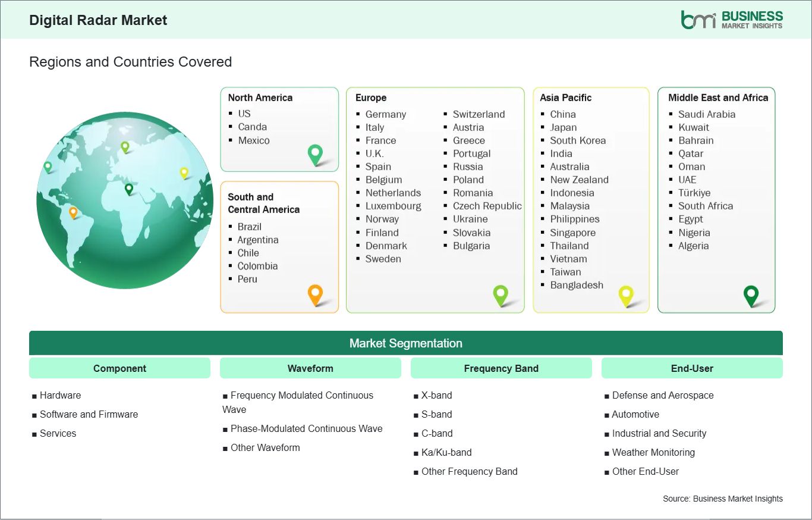Select Hardware under Component
812x520 pixels.
60,395
